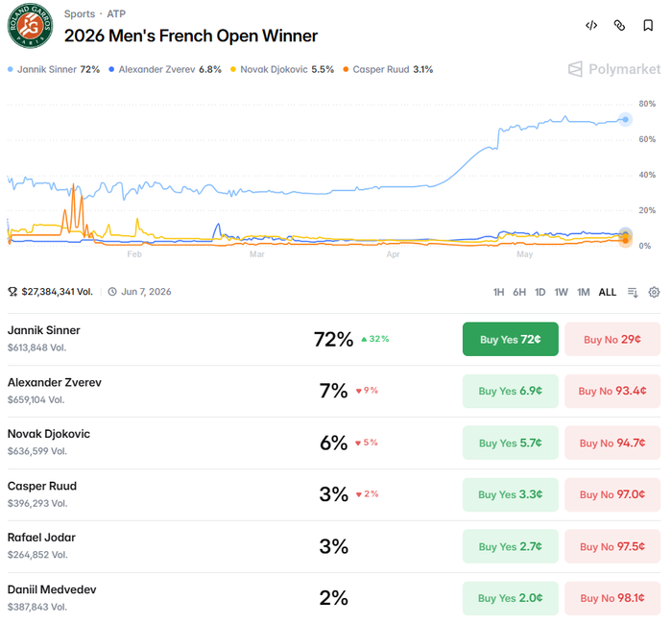Click the sort outcomes icon
This screenshot has height=623, width=672.
click(633, 292)
